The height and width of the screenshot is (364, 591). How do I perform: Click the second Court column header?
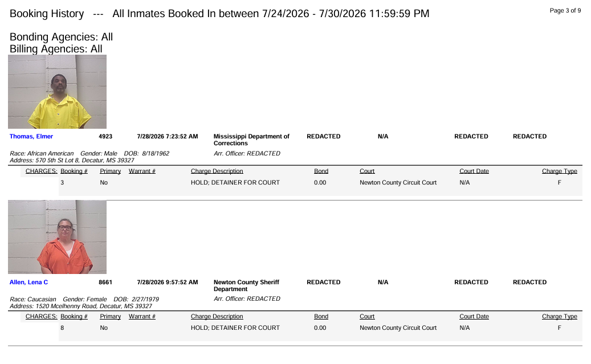(367, 317)
